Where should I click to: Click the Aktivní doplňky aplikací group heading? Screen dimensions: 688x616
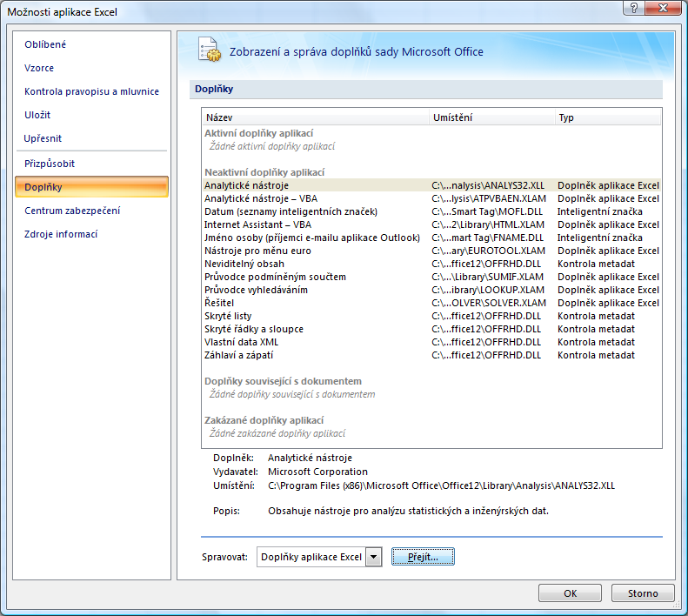coord(259,133)
